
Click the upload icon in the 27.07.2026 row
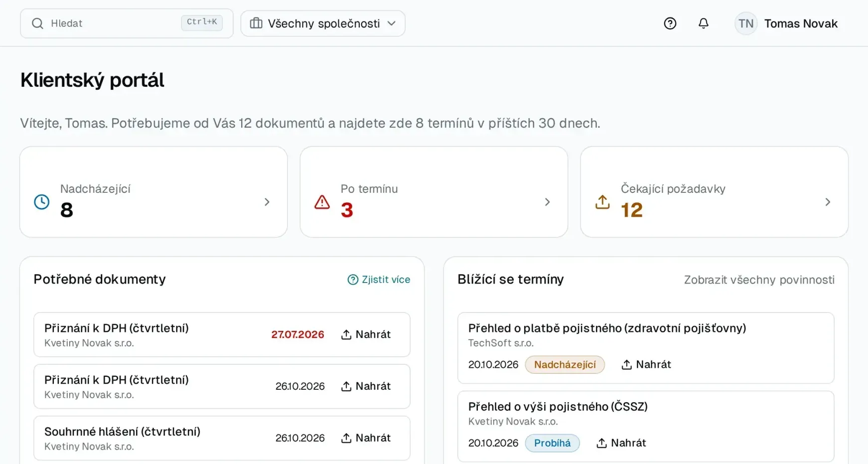pyautogui.click(x=346, y=334)
